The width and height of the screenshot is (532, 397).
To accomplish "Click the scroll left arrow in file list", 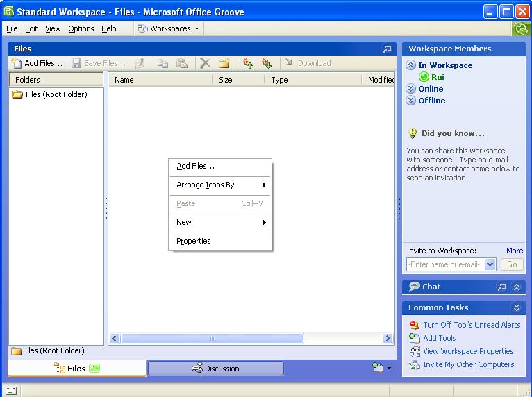I will [115, 338].
